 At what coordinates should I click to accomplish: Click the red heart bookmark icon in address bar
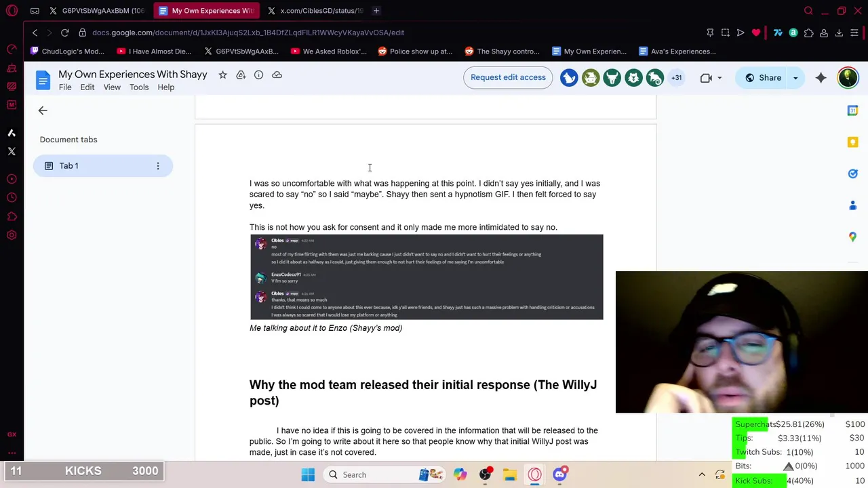click(756, 33)
